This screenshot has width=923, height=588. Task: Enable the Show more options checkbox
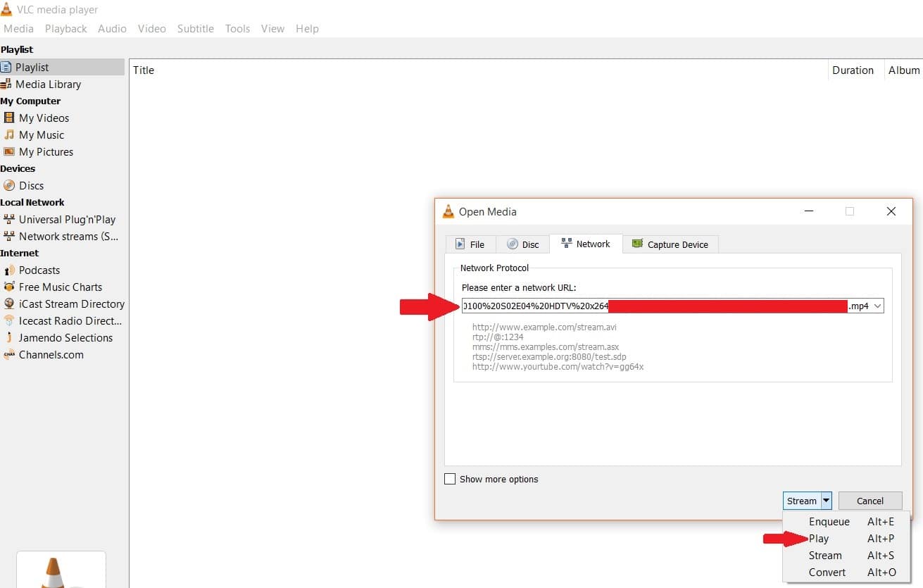450,479
